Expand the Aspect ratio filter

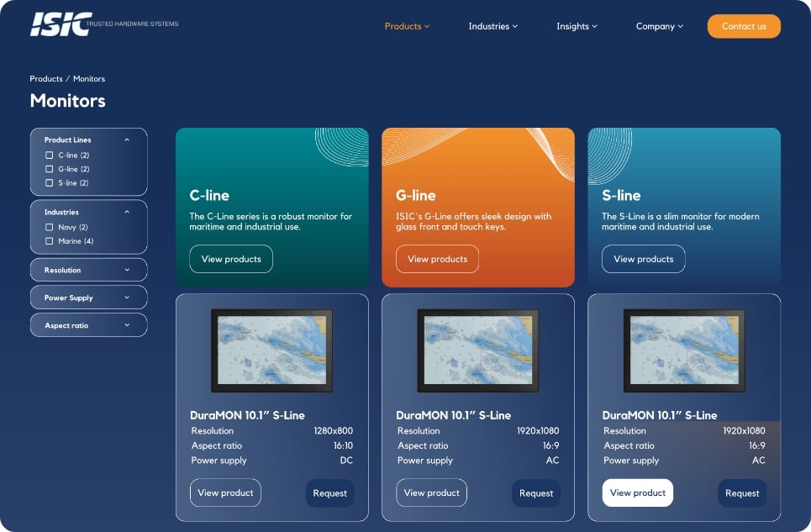(88, 325)
